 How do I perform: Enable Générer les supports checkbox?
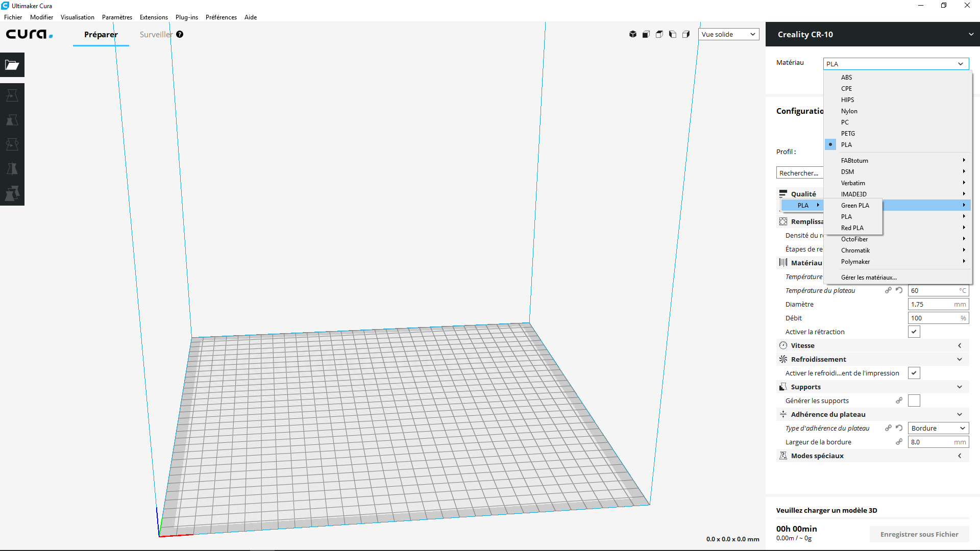click(x=914, y=400)
